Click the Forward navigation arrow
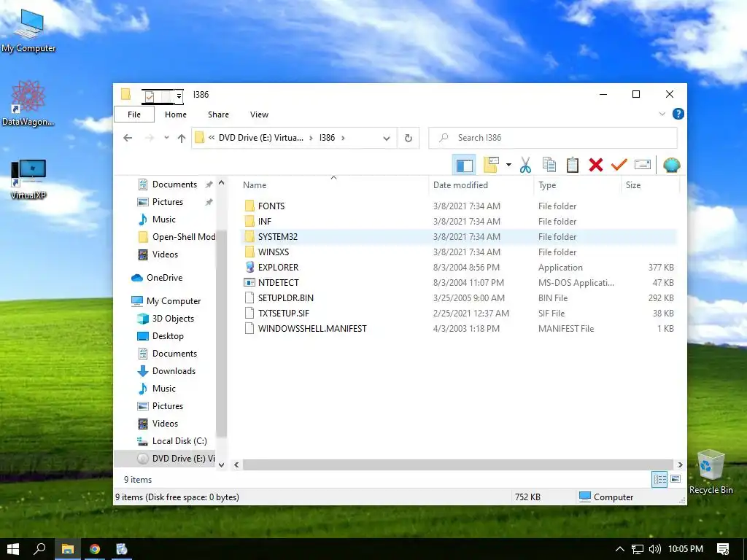The image size is (747, 560). click(x=150, y=138)
